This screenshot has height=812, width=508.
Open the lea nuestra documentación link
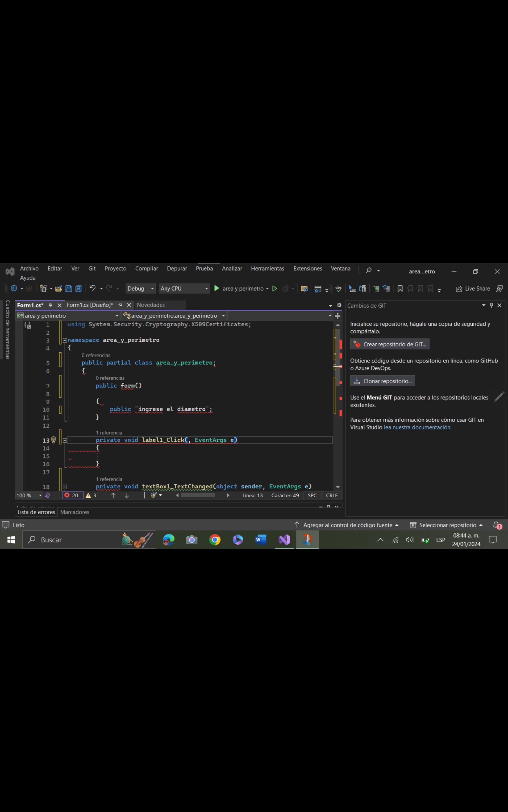point(417,427)
